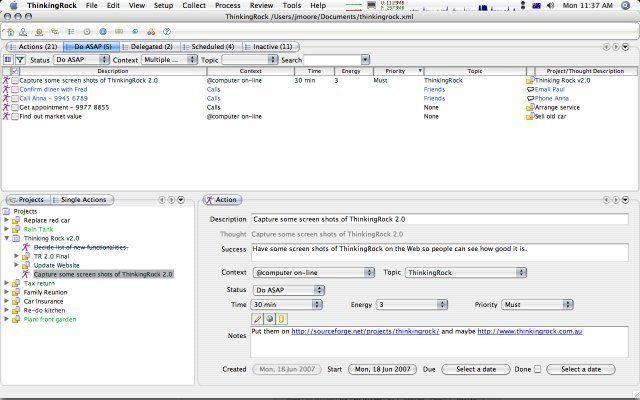Open the Priority dropdown set to Must
Viewport: 640px width, 400px height.
click(x=537, y=304)
